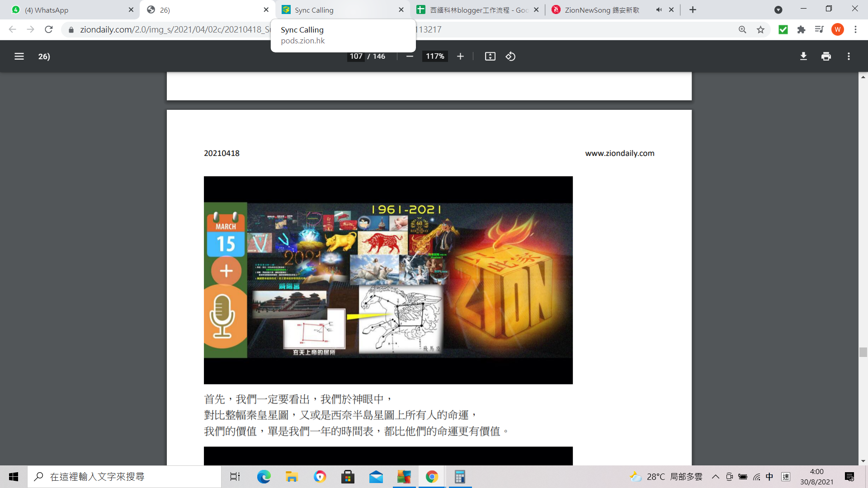The image size is (868, 488).
Task: Click scrollbar up arrow
Action: (863, 77)
